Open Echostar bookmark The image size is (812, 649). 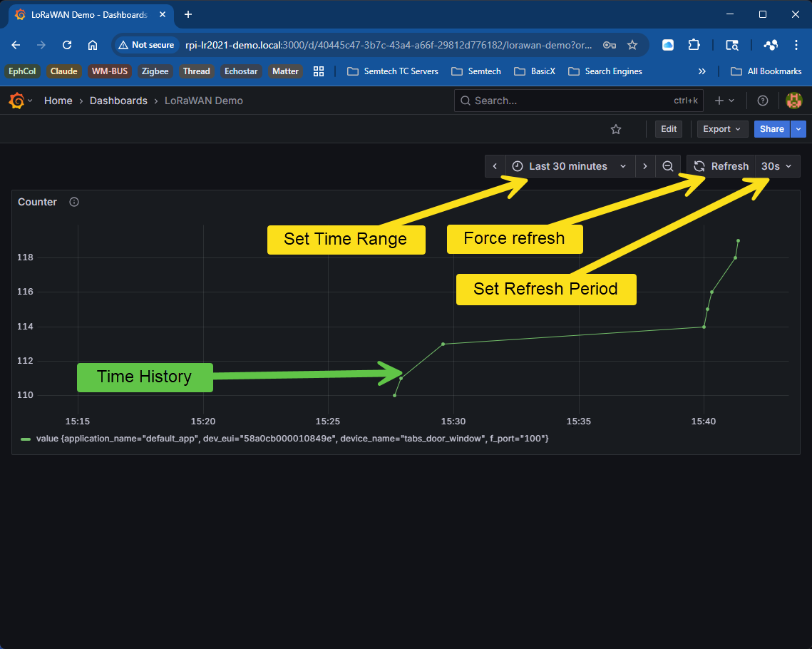(241, 71)
